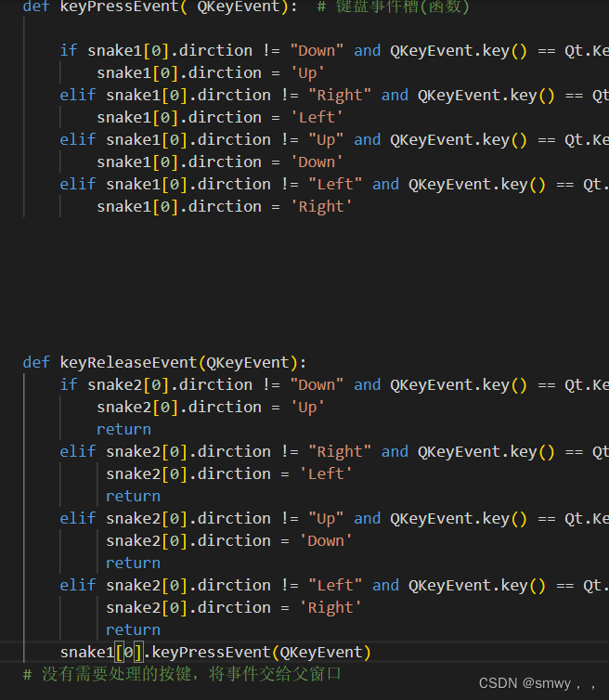Click line snake1[0].dirction = 'Down'
609x700 pixels.
pos(220,162)
